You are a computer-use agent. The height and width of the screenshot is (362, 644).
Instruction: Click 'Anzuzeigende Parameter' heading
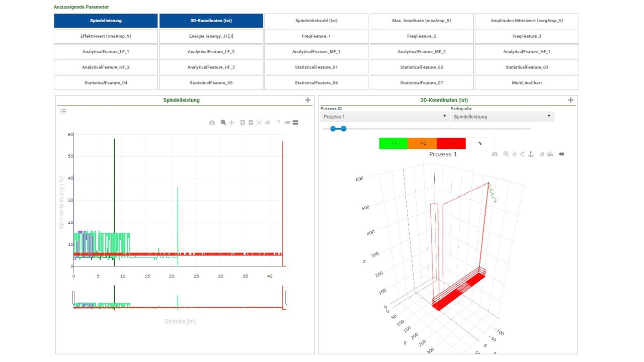coord(81,7)
